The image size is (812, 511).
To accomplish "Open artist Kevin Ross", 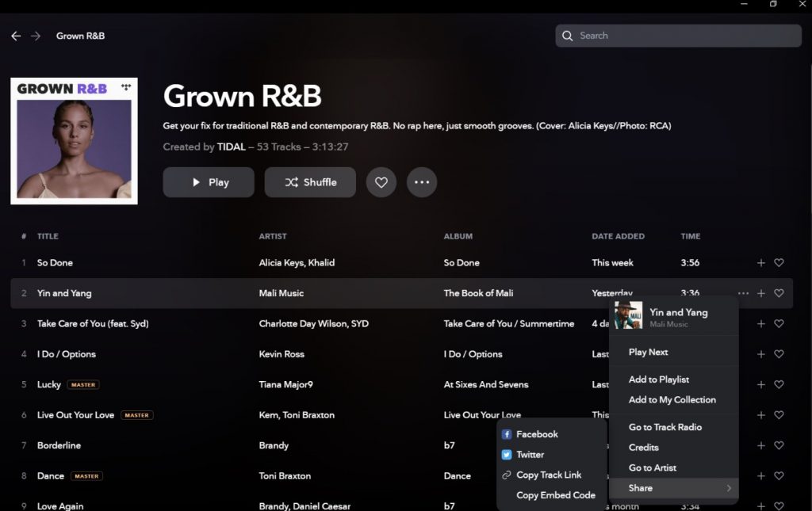I will [x=282, y=354].
